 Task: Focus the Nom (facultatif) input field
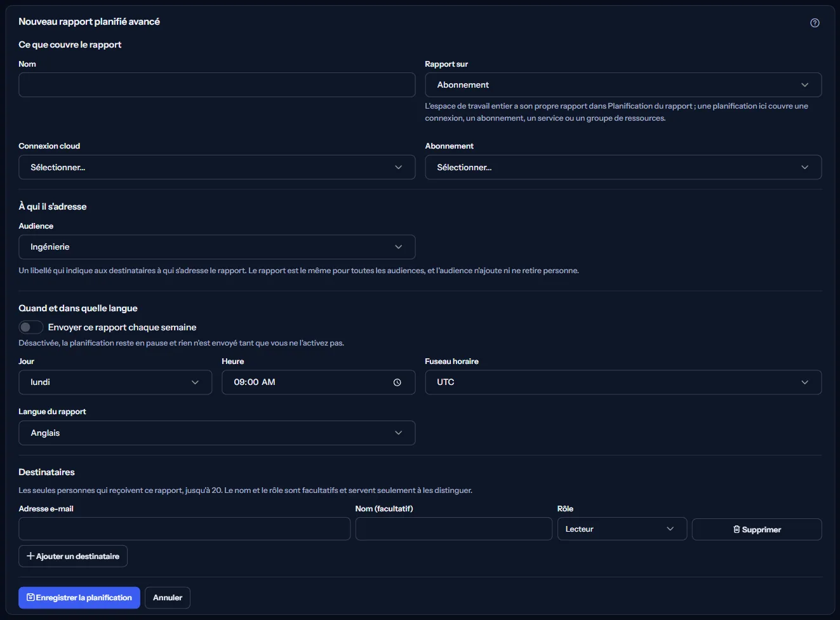click(x=453, y=529)
